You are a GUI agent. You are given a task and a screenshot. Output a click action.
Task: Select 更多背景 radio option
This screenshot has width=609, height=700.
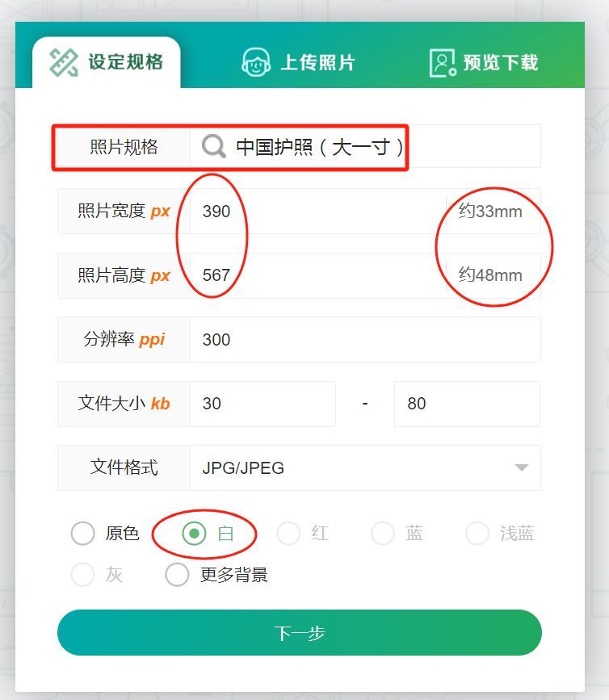pos(177,574)
